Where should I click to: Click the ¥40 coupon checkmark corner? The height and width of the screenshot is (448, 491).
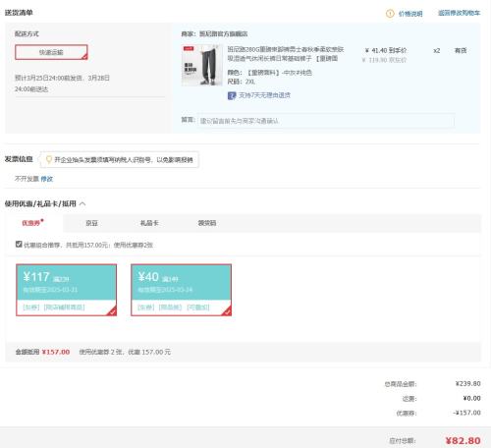pos(227,311)
